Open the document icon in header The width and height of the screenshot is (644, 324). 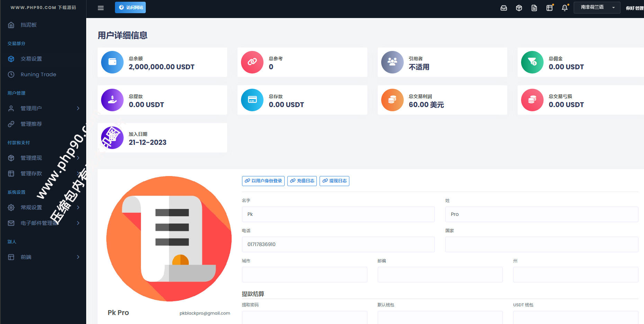[534, 8]
